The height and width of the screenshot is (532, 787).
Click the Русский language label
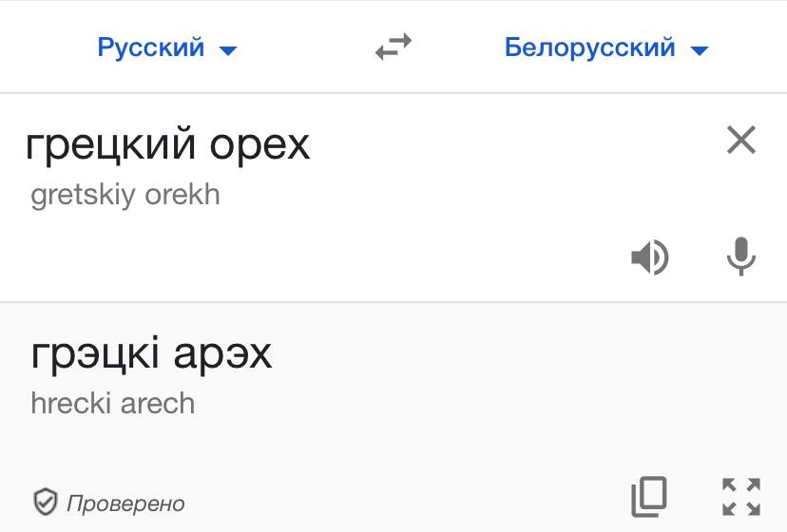[x=151, y=48]
